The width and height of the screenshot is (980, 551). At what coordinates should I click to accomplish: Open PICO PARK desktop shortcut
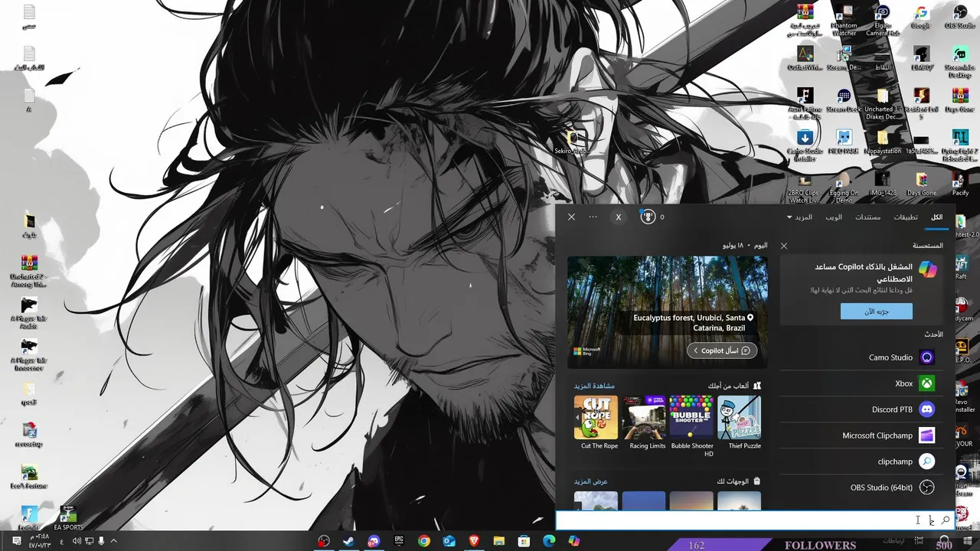coord(844,142)
